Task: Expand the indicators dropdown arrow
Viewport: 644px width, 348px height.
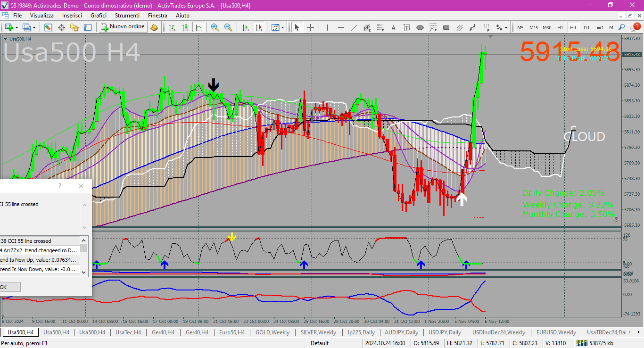Action: click(x=283, y=27)
